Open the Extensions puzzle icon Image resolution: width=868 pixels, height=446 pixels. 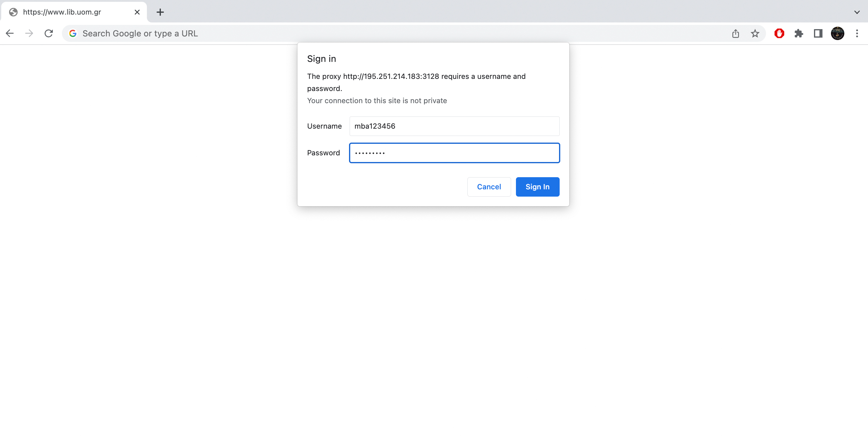(798, 33)
